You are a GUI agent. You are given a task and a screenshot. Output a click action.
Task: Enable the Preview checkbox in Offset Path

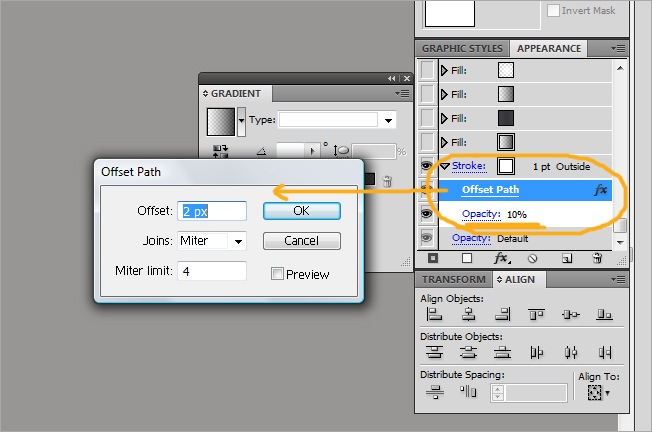pyautogui.click(x=277, y=274)
